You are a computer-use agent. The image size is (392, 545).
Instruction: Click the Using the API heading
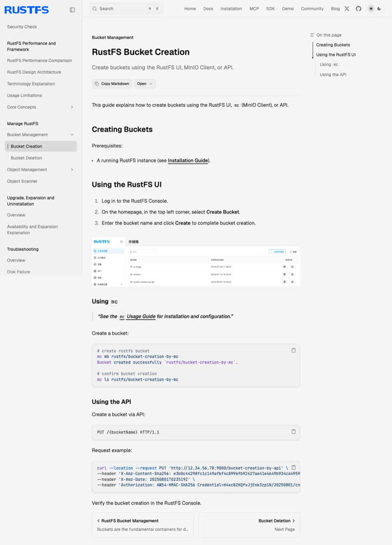(x=111, y=402)
